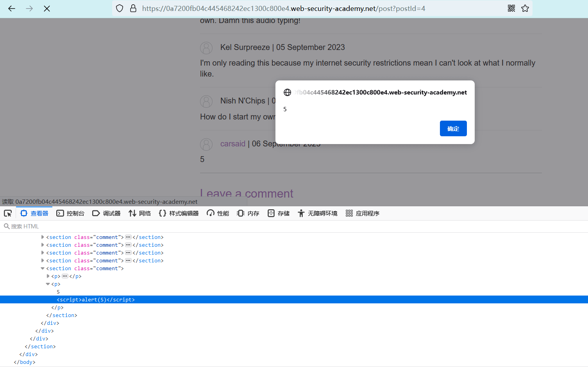This screenshot has height=367, width=588.
Task: Click Kel Surpreeze comment heading
Action: [x=282, y=47]
